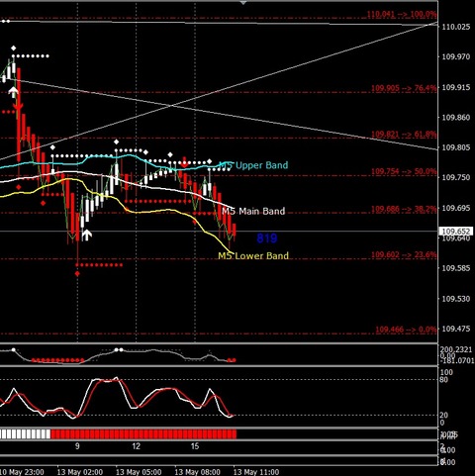Select the 109.466 --> 0.0% Fibonacci label
The image size is (475, 476).
click(x=406, y=330)
